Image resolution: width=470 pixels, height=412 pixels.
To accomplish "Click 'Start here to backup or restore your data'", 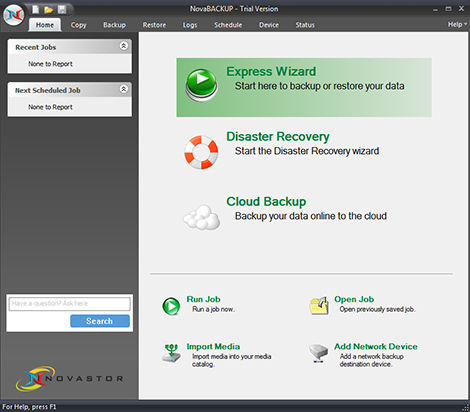I will 320,86.
